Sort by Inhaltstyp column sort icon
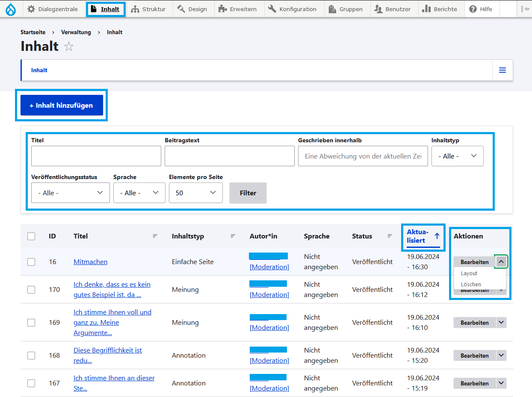The width and height of the screenshot is (532, 397). click(x=233, y=236)
